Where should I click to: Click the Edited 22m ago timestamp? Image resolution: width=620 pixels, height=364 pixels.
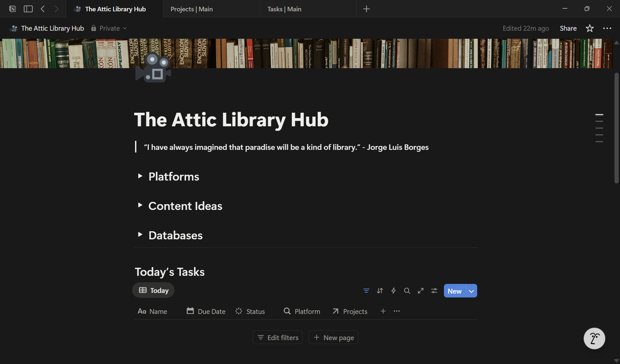(x=526, y=28)
